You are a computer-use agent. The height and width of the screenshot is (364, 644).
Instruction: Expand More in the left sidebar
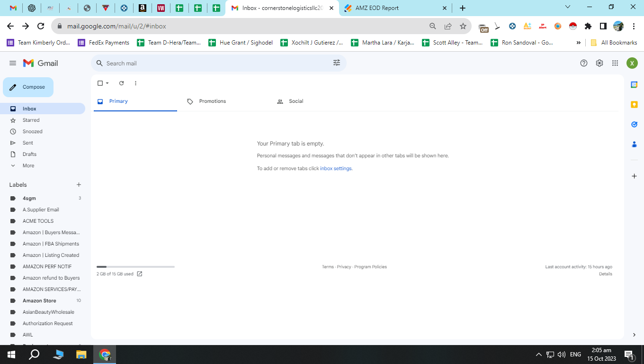pyautogui.click(x=43, y=165)
